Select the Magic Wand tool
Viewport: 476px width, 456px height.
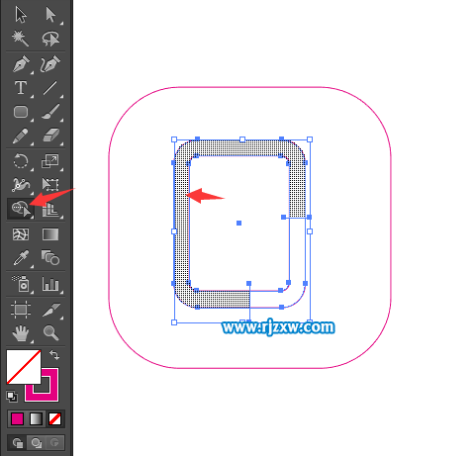tap(21, 39)
